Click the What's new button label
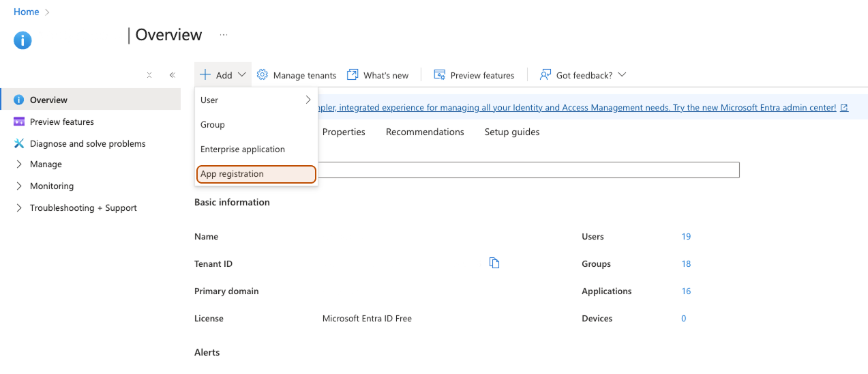The height and width of the screenshot is (374, 868). point(386,75)
